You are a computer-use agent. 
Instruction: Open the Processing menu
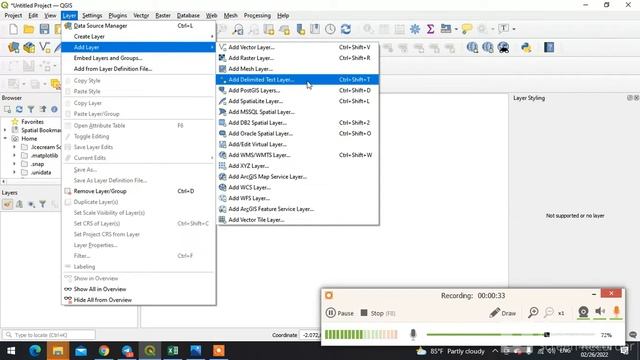tap(257, 16)
